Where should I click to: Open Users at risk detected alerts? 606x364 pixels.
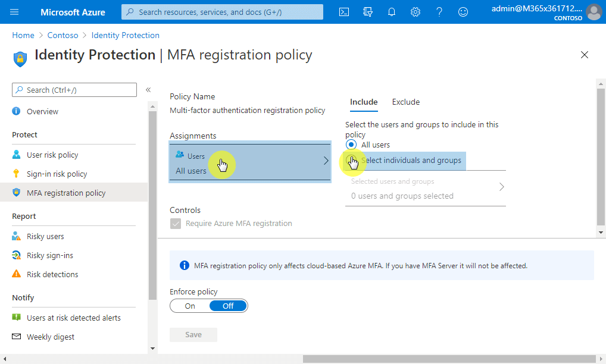coord(74,318)
